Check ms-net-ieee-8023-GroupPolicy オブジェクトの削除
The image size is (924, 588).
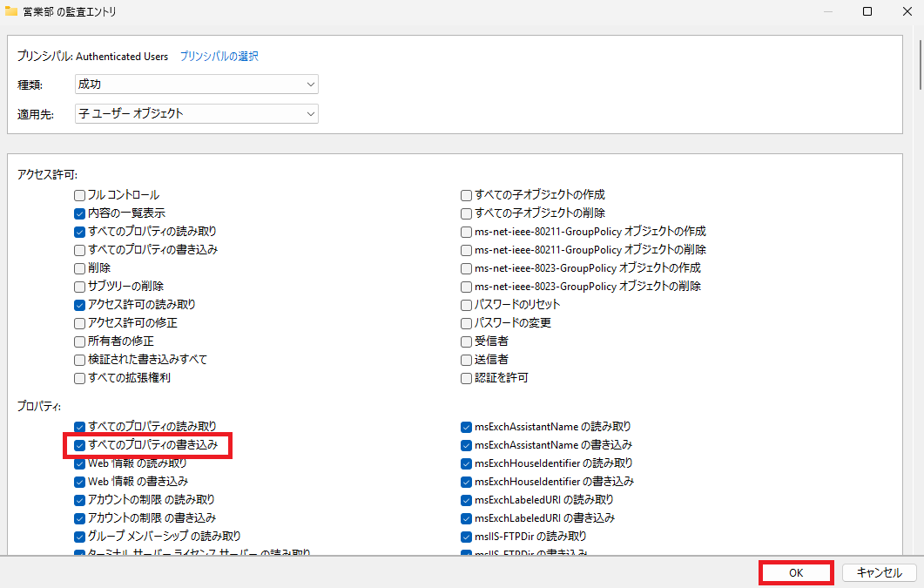(x=466, y=287)
